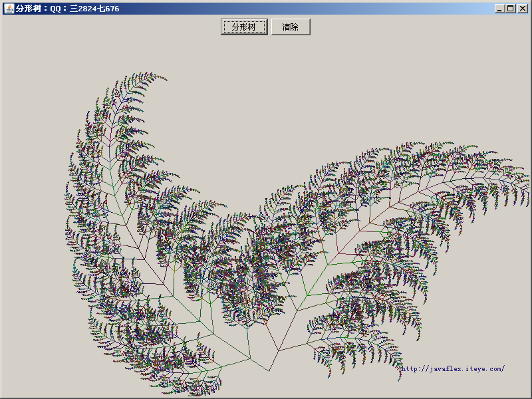Click the 分形树 button
The width and height of the screenshot is (532, 399).
[244, 27]
